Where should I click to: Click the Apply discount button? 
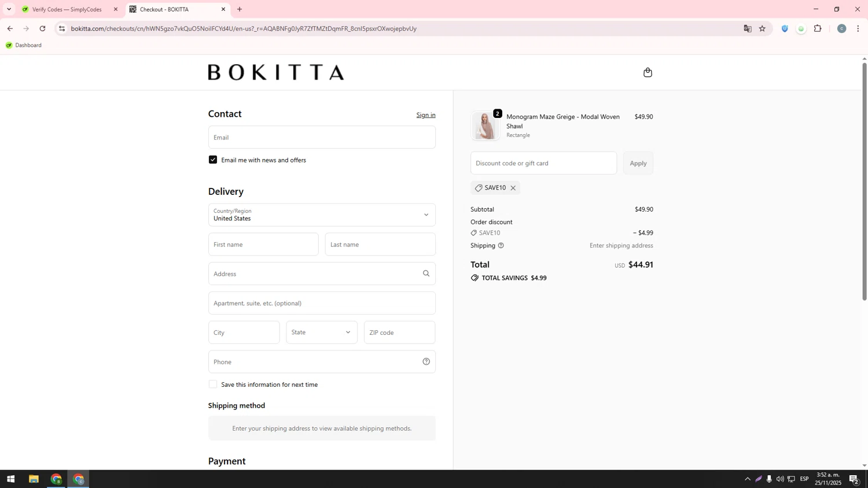coord(638,163)
